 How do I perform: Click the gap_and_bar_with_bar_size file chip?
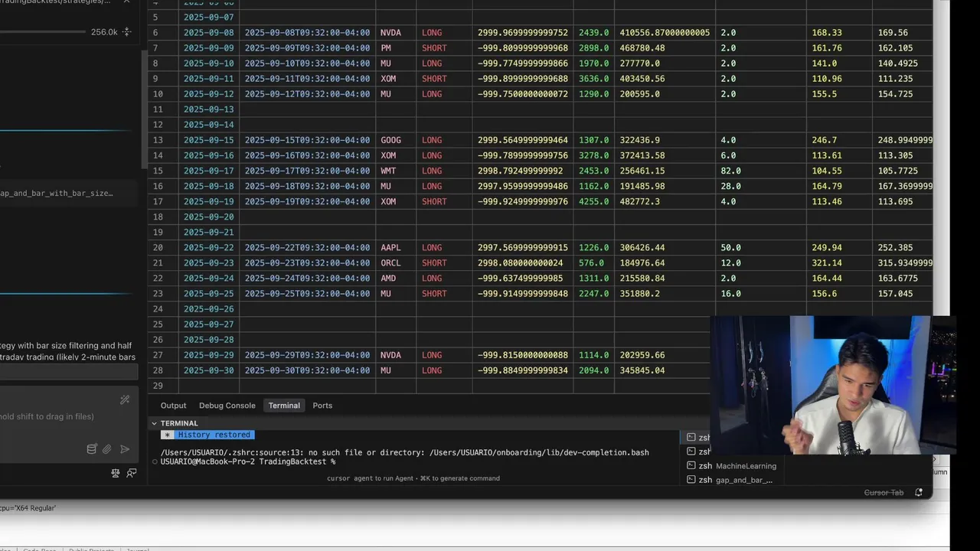[x=67, y=193]
